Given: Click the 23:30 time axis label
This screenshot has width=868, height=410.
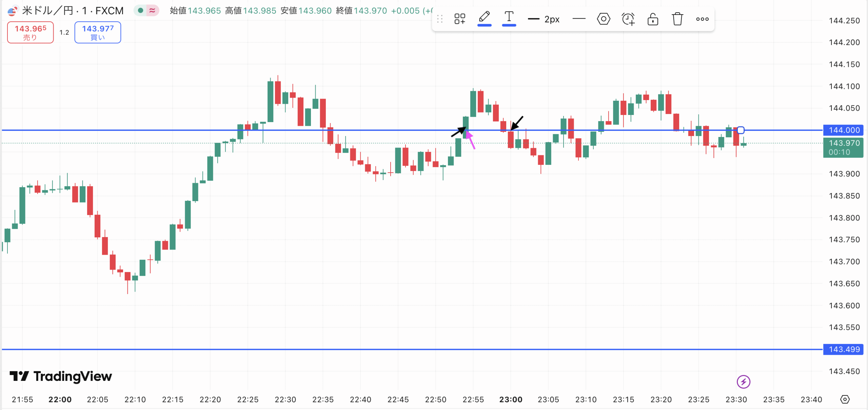Looking at the screenshot, I should [x=736, y=399].
